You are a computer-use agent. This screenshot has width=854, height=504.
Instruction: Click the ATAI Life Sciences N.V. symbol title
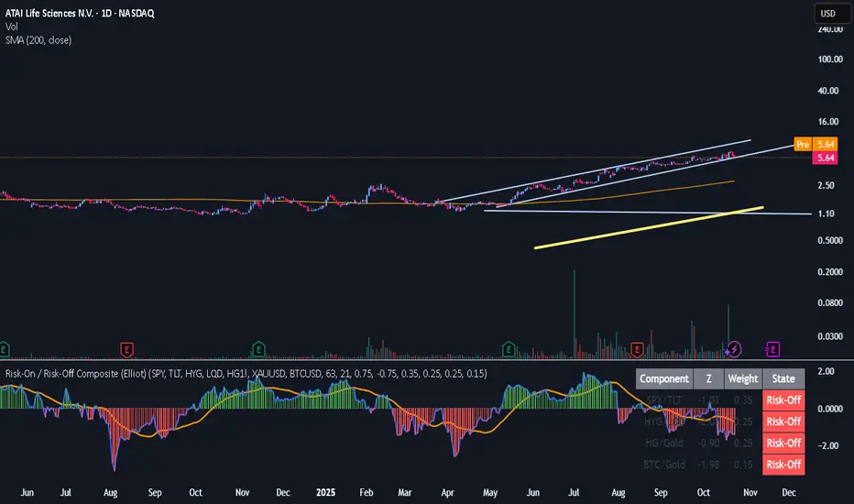click(x=80, y=13)
